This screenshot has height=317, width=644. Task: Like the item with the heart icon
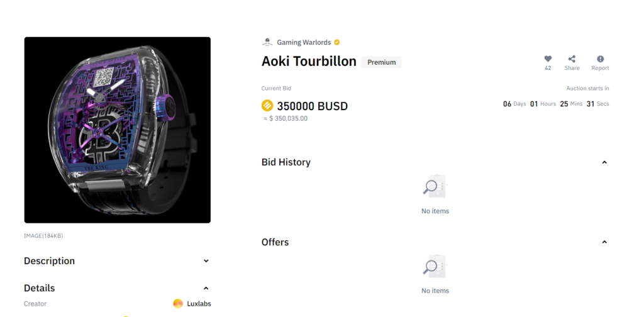(548, 58)
